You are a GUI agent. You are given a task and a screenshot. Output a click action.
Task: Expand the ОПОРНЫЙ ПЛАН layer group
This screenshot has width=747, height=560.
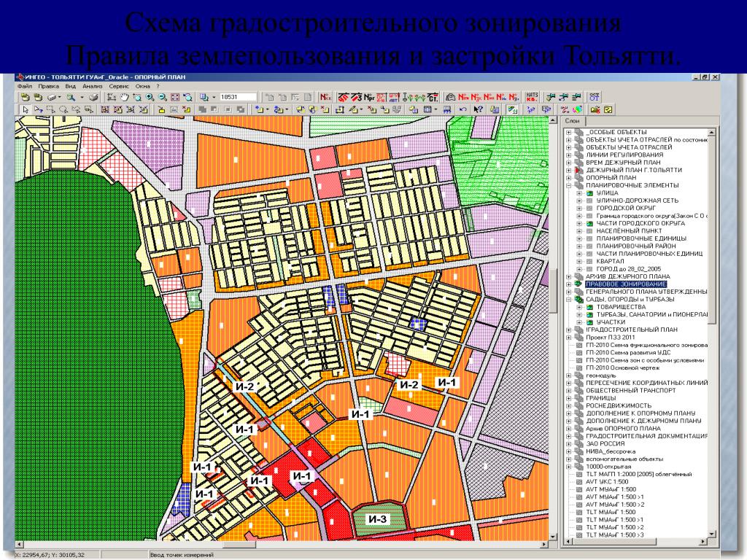[x=569, y=178]
